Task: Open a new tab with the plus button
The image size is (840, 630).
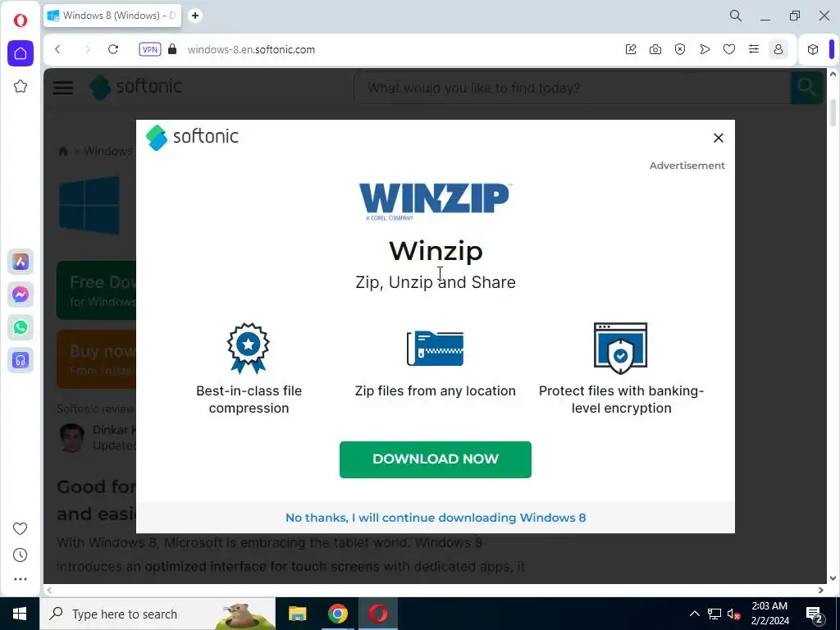Action: (195, 16)
